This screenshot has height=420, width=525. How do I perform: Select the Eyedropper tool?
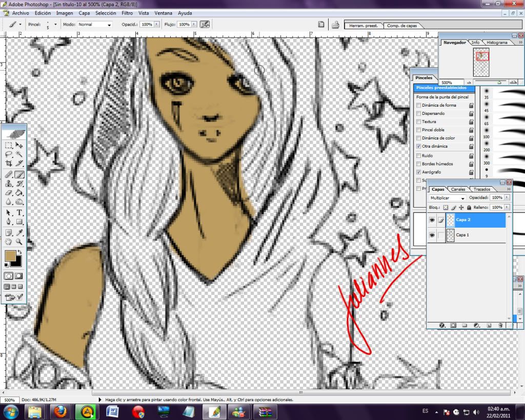click(19, 233)
